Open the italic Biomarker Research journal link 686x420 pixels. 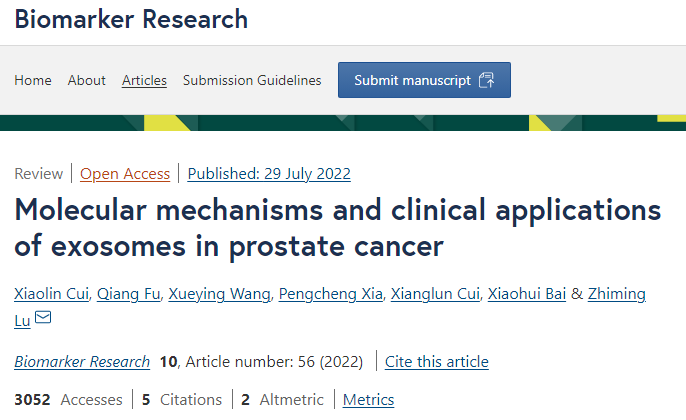(x=82, y=362)
